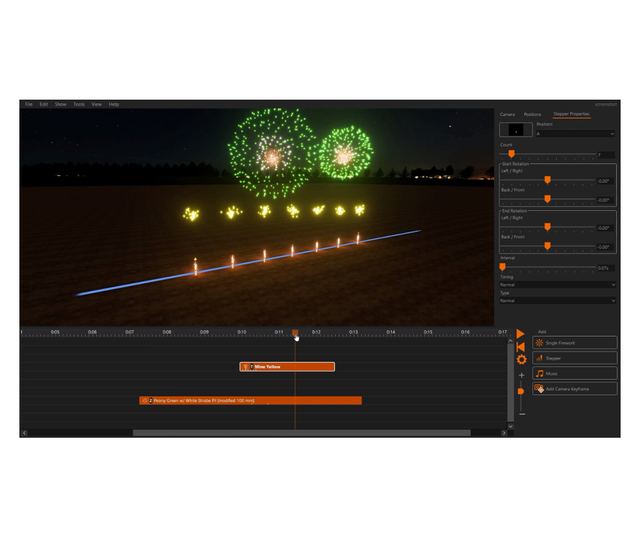The height and width of the screenshot is (538, 640).
Task: Open the View menu
Action: coord(96,104)
